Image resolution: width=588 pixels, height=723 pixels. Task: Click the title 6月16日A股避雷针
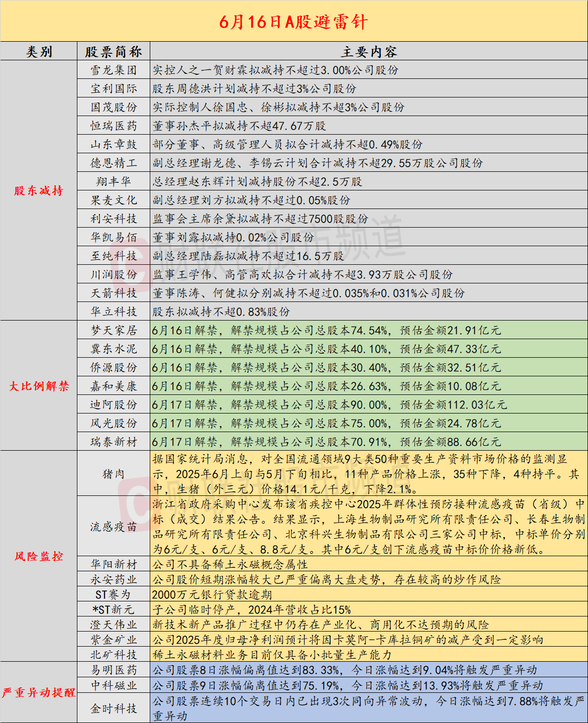(293, 22)
